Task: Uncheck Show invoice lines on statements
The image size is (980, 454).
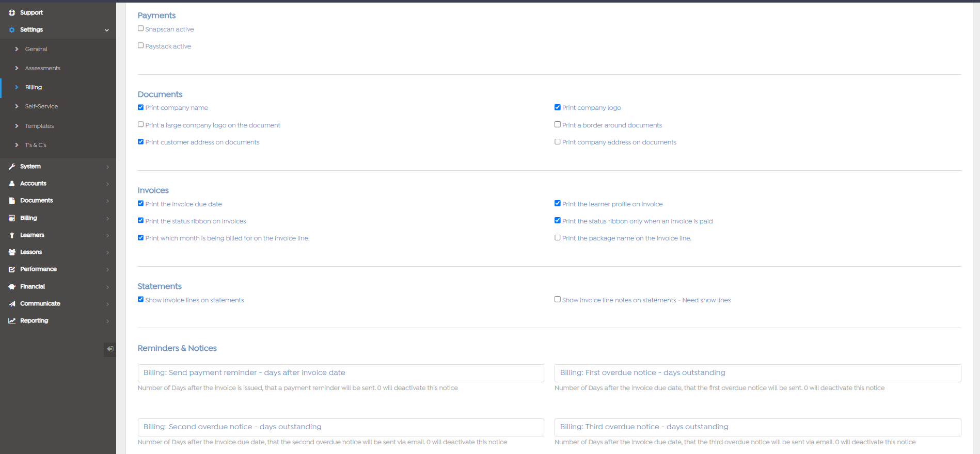Action: point(140,300)
